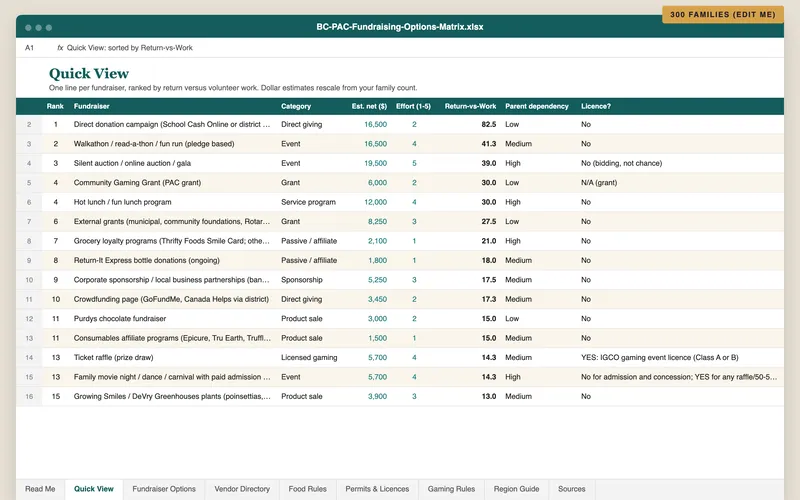Click the Sponsorship category cell
800x500 pixels.
click(302, 280)
